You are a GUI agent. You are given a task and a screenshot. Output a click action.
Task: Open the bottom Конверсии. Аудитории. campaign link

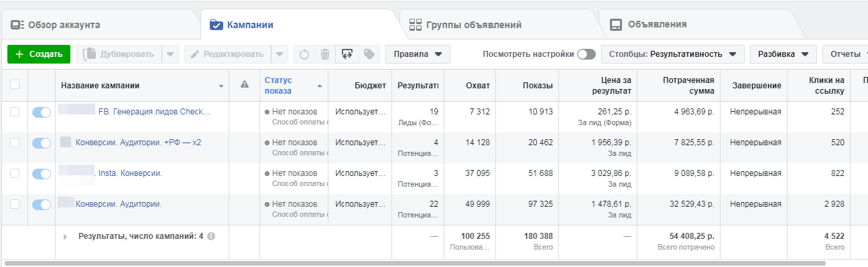point(119,204)
